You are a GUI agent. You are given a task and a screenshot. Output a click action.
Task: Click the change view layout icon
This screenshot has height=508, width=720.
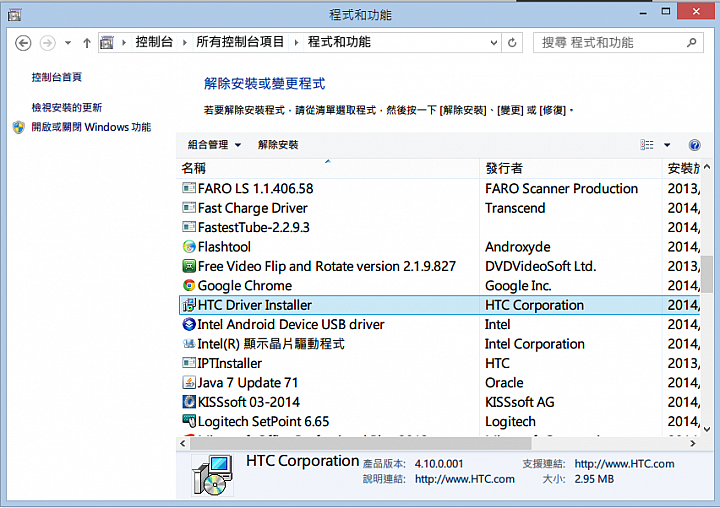[x=647, y=145]
